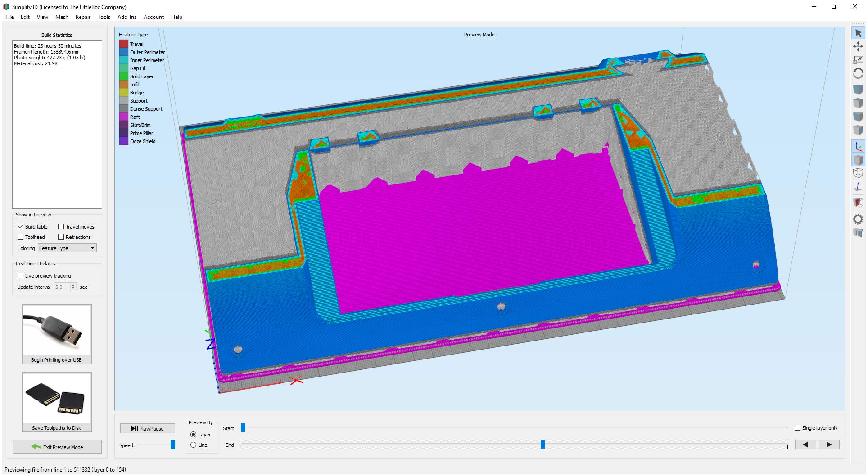The width and height of the screenshot is (868, 476).
Task: Toggle the coordinate axes display
Action: coord(858,146)
